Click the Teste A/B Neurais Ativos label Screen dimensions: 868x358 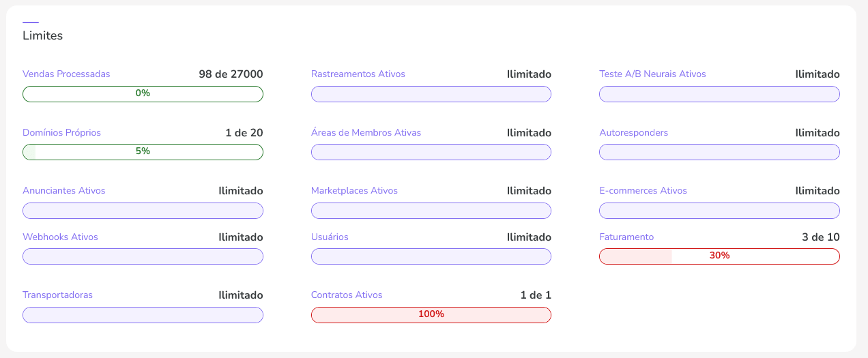point(652,74)
